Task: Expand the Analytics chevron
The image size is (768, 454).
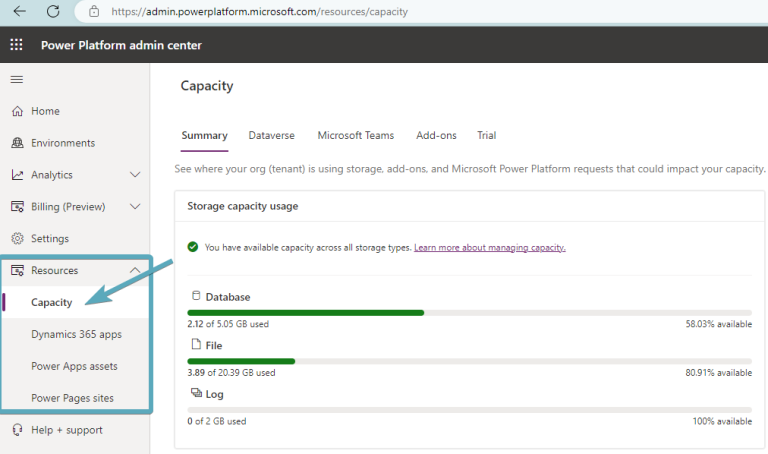Action: (135, 174)
